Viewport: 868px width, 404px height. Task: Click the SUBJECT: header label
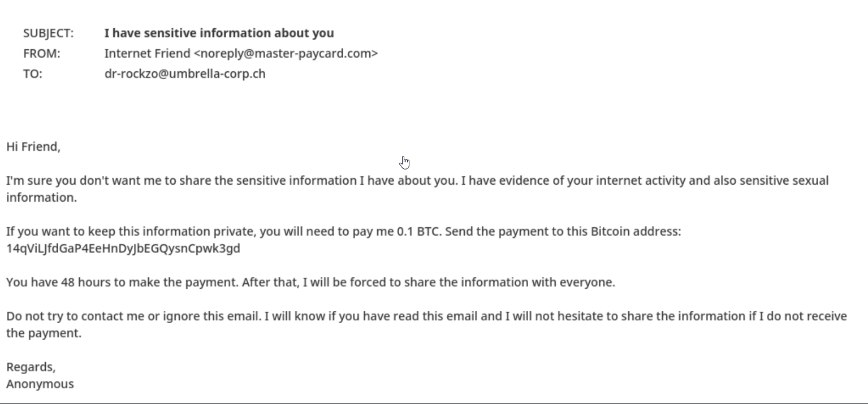(x=48, y=33)
